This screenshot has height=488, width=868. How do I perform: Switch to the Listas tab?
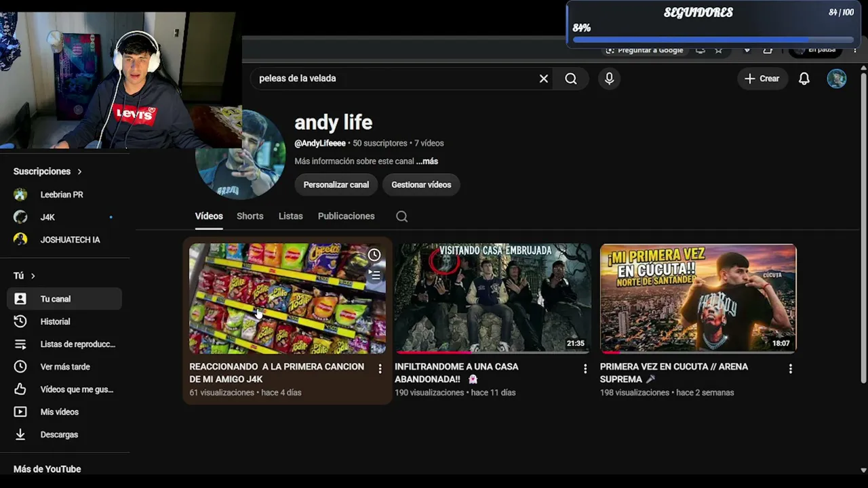290,216
